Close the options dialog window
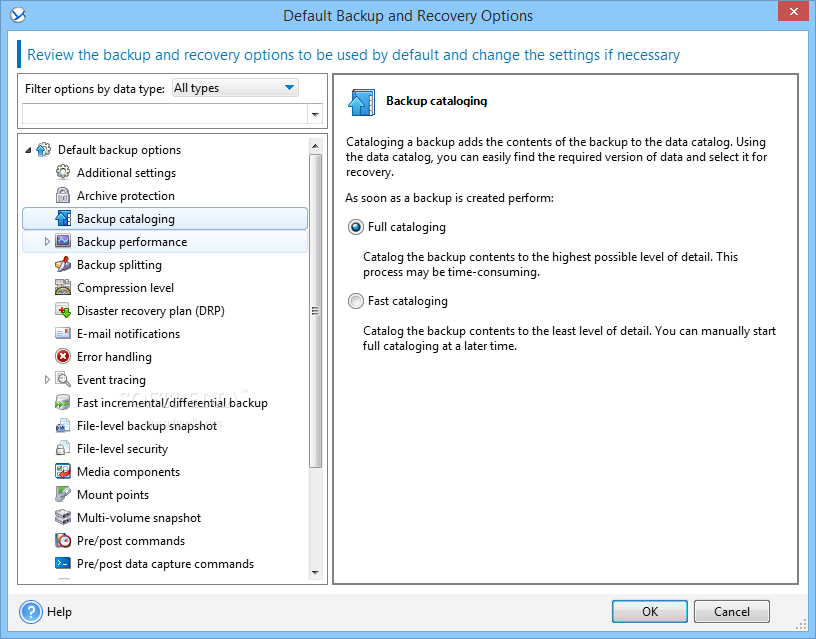Viewport: 816px width, 639px height. coord(793,11)
